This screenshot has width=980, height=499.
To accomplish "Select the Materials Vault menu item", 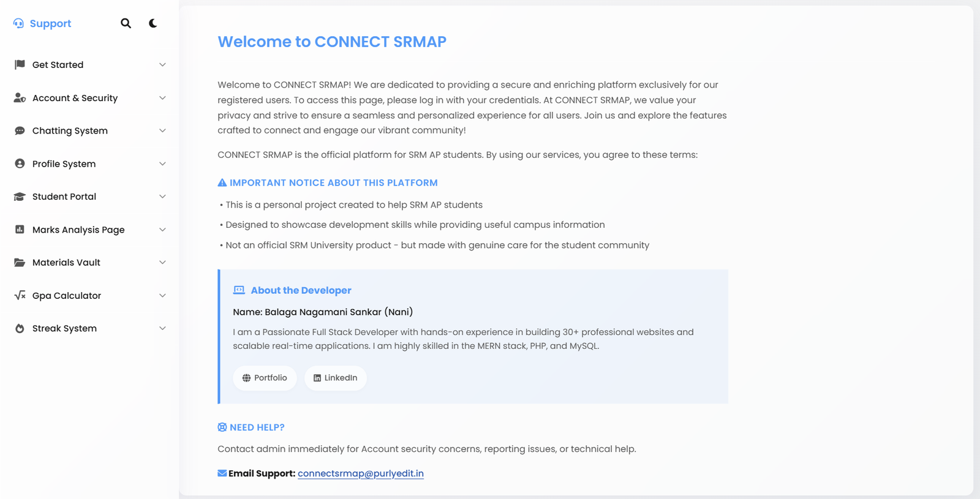I will coord(89,262).
